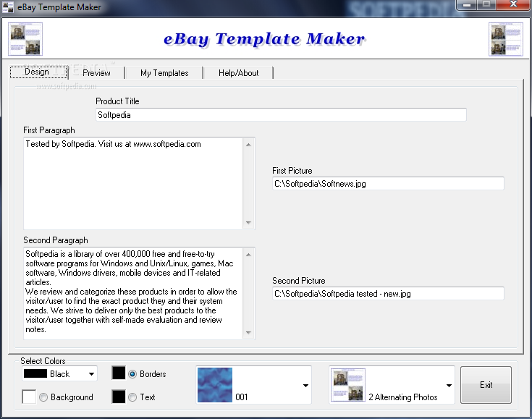Click the blue 001 texture thumbnail

[215, 385]
